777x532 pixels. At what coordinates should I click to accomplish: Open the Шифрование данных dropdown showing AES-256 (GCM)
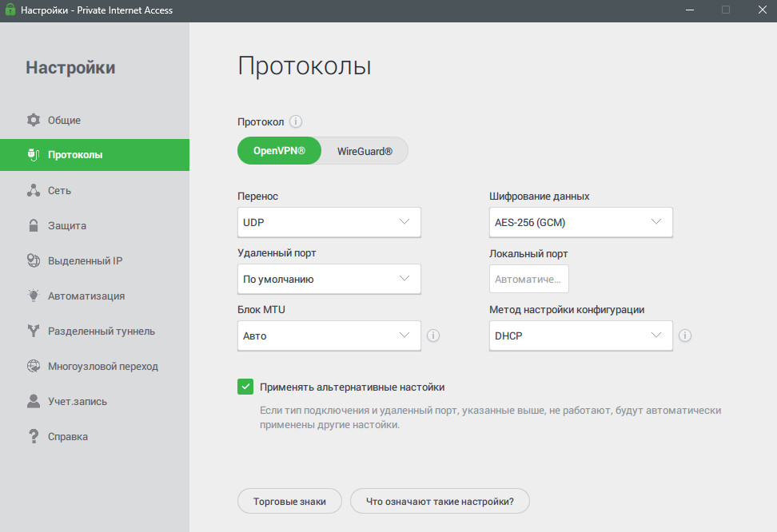coord(581,222)
